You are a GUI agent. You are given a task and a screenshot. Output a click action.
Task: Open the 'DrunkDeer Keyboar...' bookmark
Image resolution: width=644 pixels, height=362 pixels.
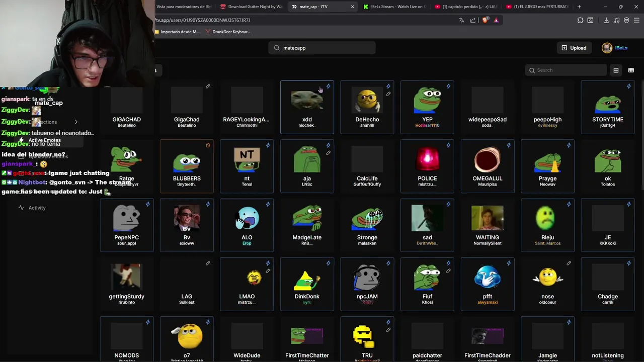click(x=228, y=32)
